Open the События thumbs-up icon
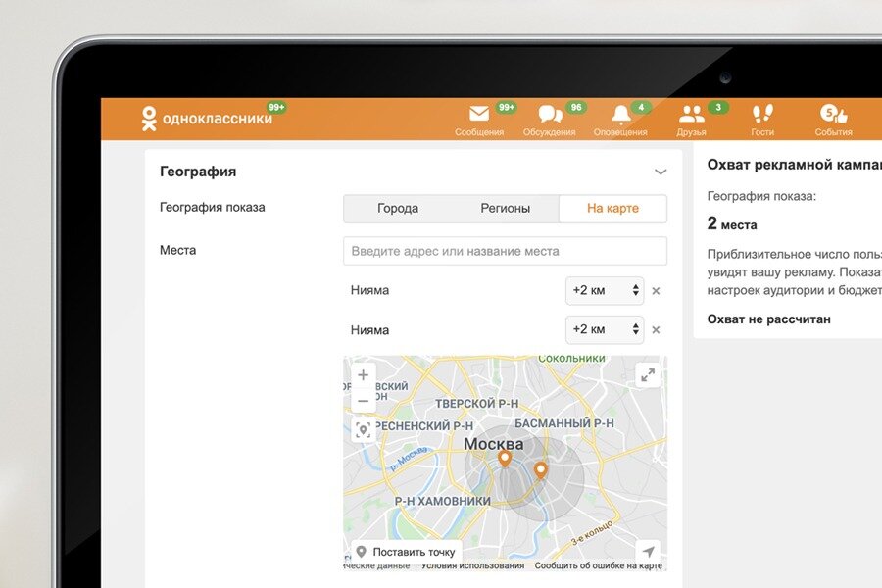This screenshot has width=882, height=588. (x=833, y=114)
